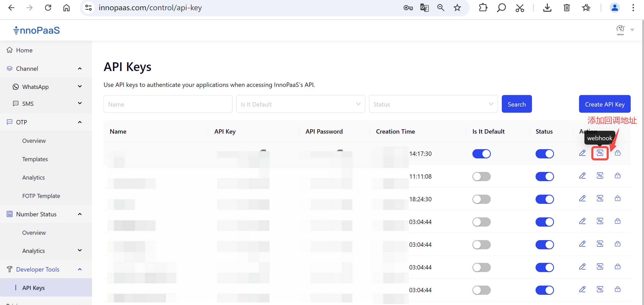This screenshot has height=305, width=644.
Task: Enable Is It Default for the 11:11:08 row
Action: tap(481, 177)
